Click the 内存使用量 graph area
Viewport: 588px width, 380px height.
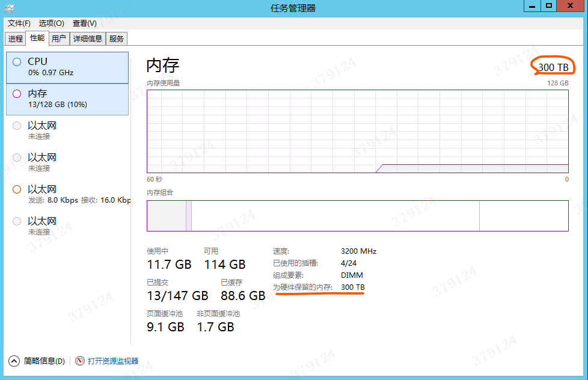357,130
